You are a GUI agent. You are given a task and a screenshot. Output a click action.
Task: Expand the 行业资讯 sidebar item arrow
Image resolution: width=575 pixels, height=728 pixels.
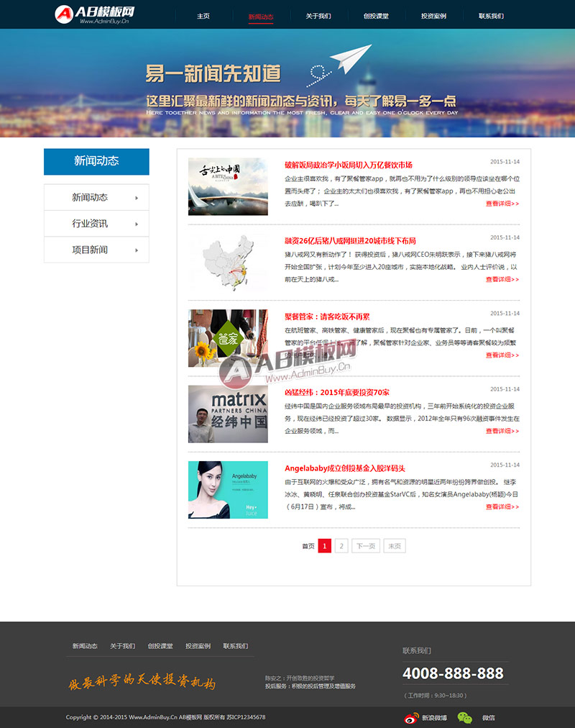click(x=137, y=224)
